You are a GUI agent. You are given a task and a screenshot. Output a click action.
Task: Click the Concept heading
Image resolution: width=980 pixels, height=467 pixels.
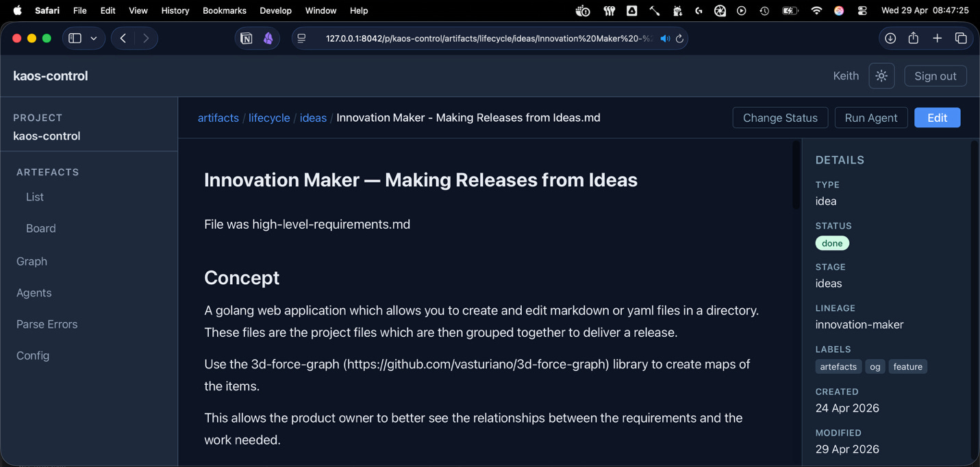(242, 277)
